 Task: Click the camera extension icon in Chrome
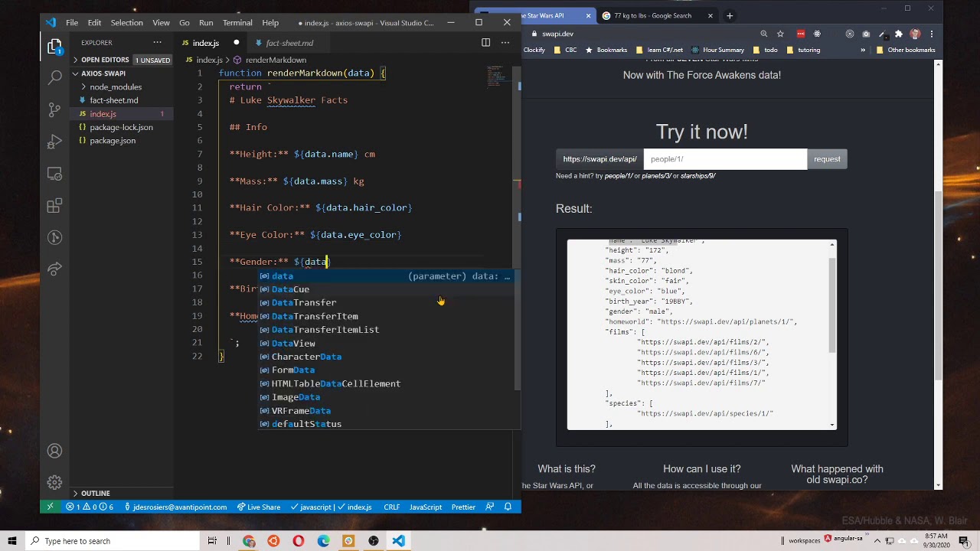click(x=866, y=34)
